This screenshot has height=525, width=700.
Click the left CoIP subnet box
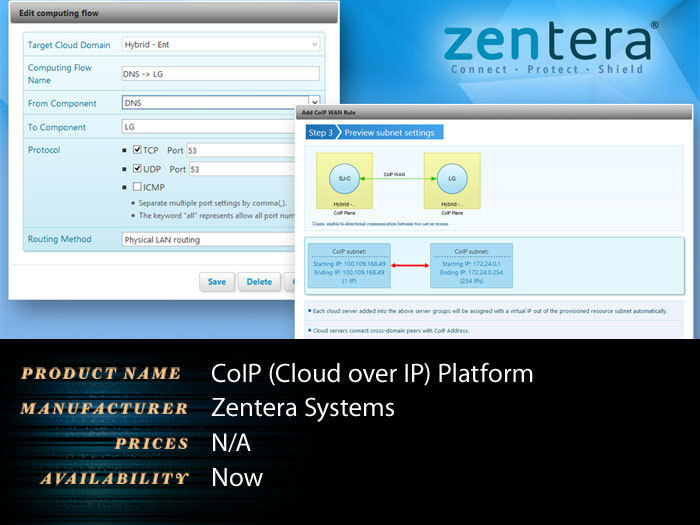click(350, 266)
